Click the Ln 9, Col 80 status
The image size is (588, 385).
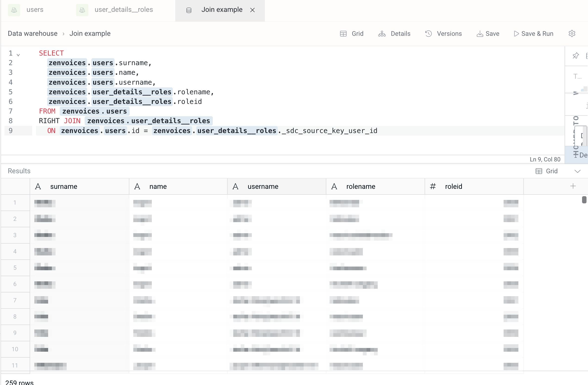[x=545, y=159]
